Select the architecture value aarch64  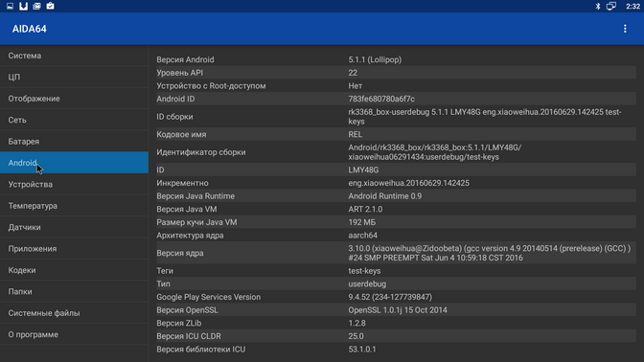(362, 236)
